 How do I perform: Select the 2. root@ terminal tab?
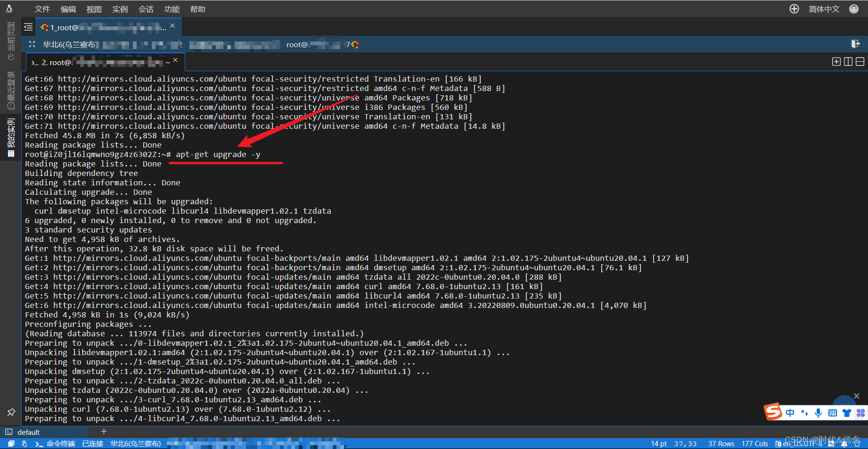click(105, 62)
